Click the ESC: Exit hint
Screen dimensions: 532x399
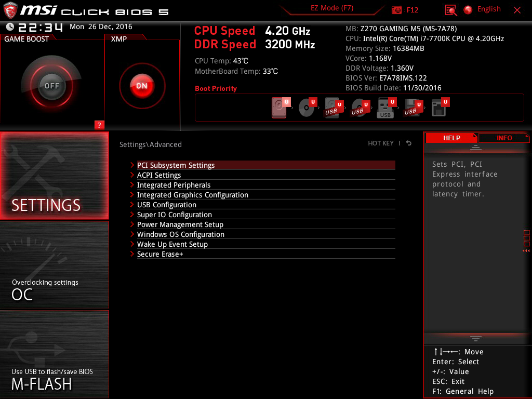click(x=448, y=381)
